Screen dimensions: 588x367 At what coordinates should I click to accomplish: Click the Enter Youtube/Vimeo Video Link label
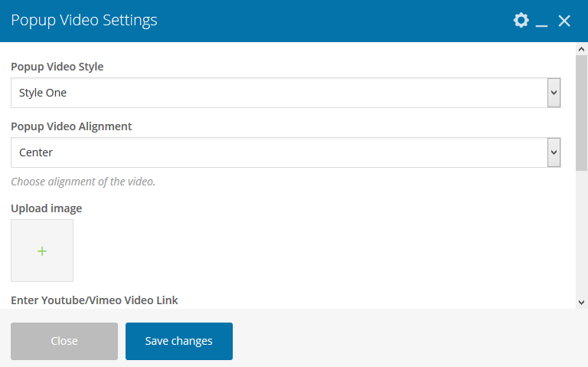click(x=94, y=300)
